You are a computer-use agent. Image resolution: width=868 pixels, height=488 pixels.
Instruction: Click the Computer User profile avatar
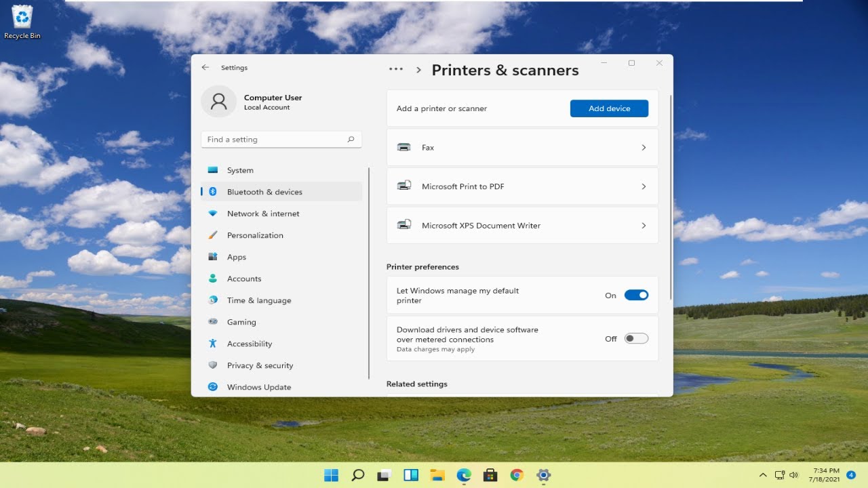218,102
